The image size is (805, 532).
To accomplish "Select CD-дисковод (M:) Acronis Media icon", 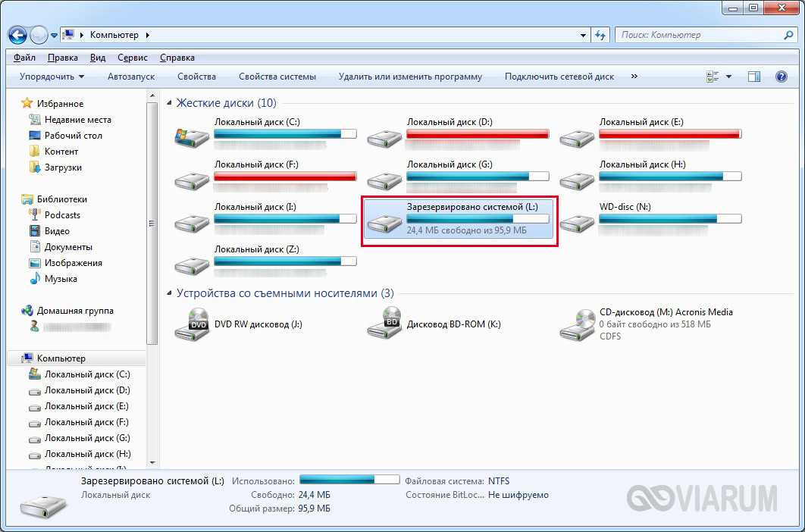I will tap(577, 325).
